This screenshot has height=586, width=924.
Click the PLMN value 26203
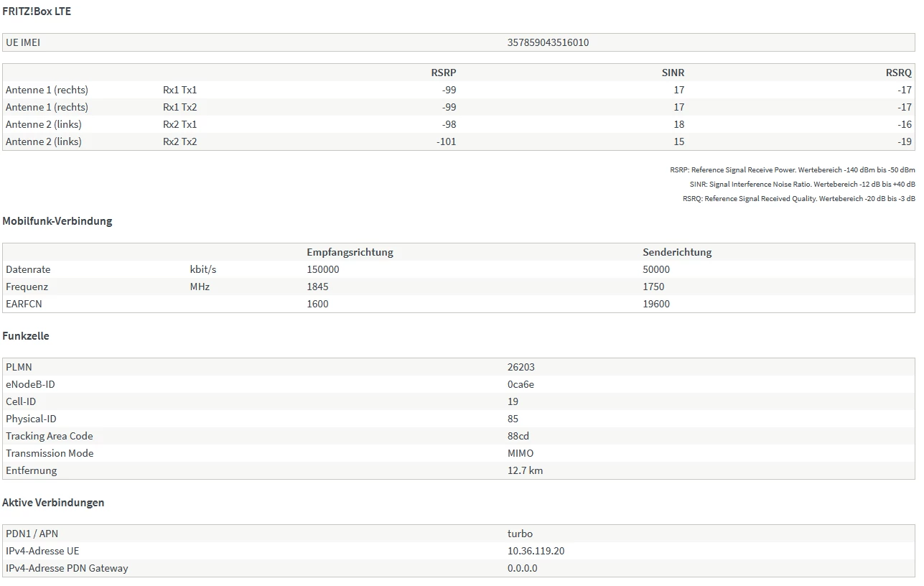(x=521, y=367)
